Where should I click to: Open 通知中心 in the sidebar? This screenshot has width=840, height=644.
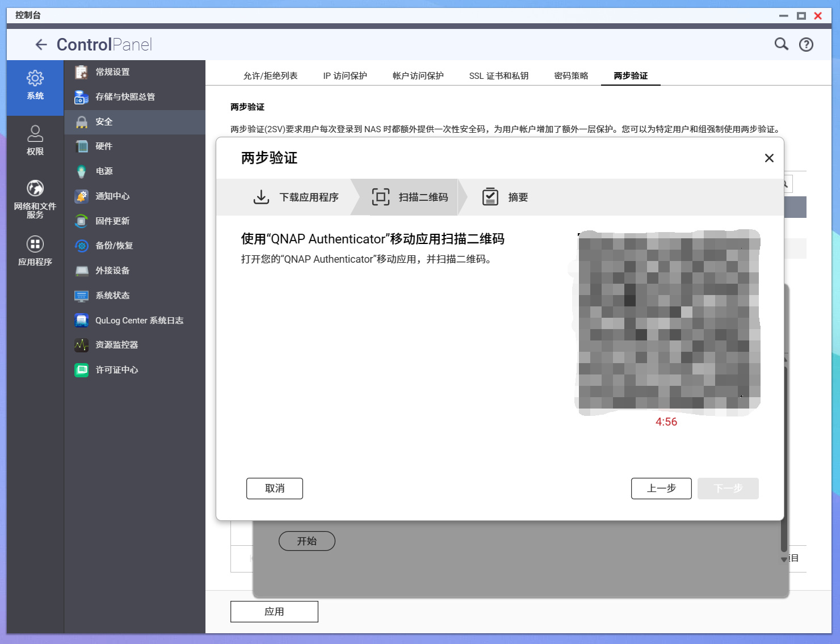pyautogui.click(x=135, y=196)
